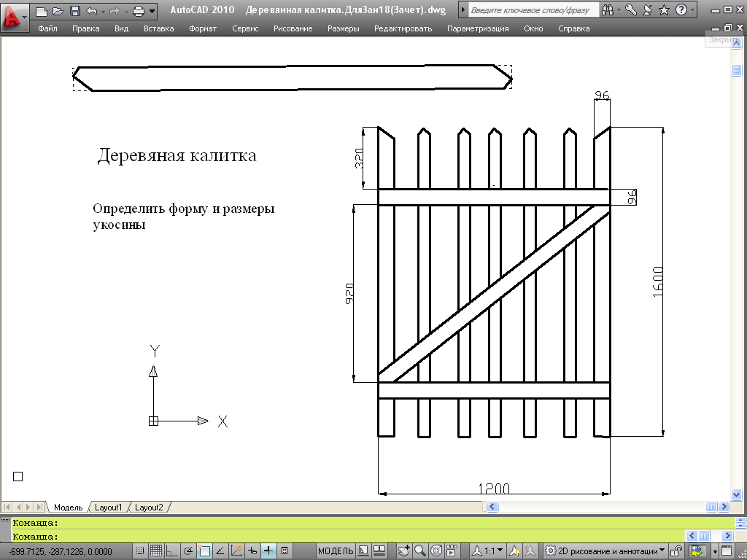Open the Сервис menu
Screen dimensions: 747x560
(x=245, y=28)
